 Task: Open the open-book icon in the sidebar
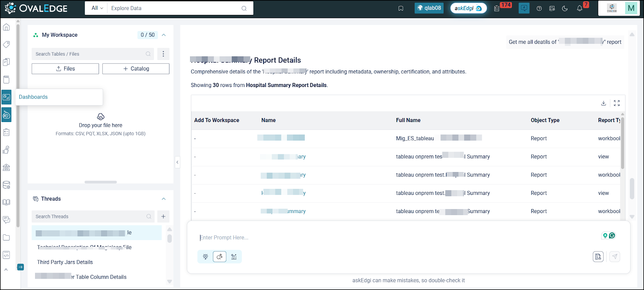(6, 202)
